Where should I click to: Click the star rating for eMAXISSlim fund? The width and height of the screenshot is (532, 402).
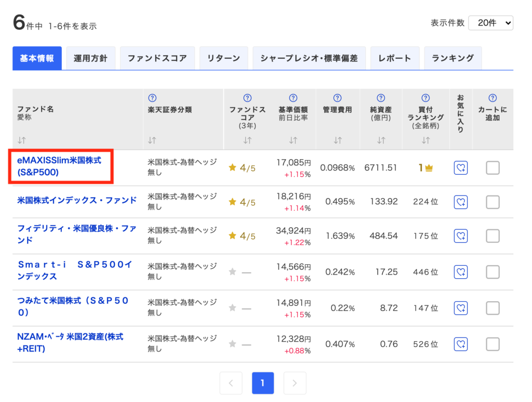click(242, 168)
